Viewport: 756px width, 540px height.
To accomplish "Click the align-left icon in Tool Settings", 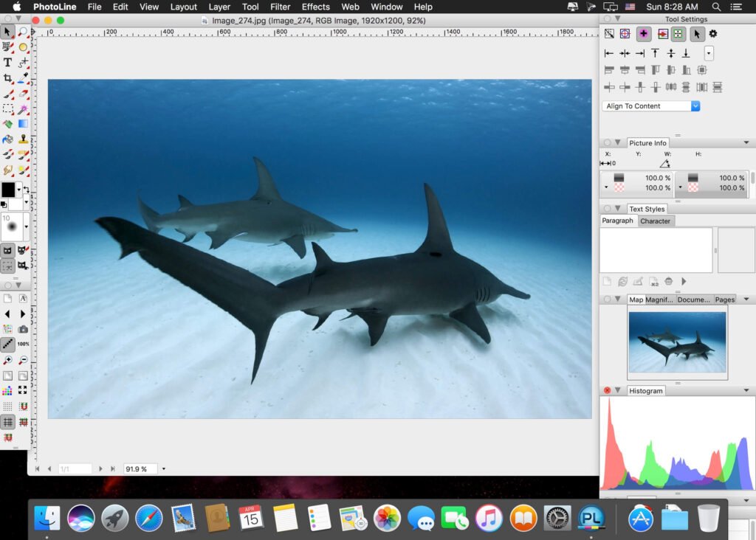I will pos(608,53).
